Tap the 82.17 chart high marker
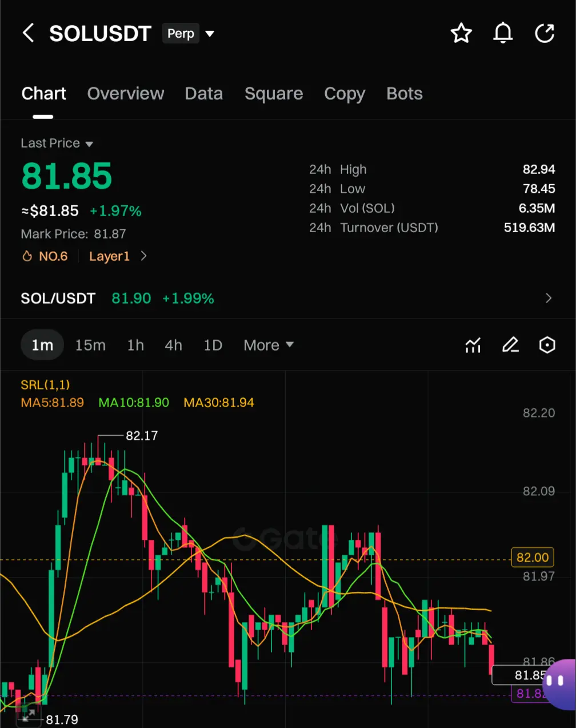Image resolution: width=576 pixels, height=728 pixels. (142, 436)
